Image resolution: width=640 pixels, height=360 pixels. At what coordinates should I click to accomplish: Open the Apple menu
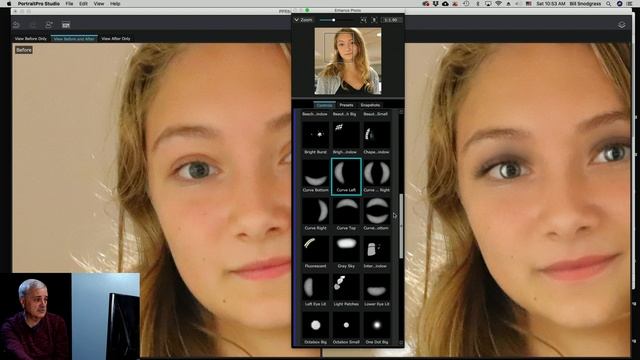pyautogui.click(x=9, y=4)
